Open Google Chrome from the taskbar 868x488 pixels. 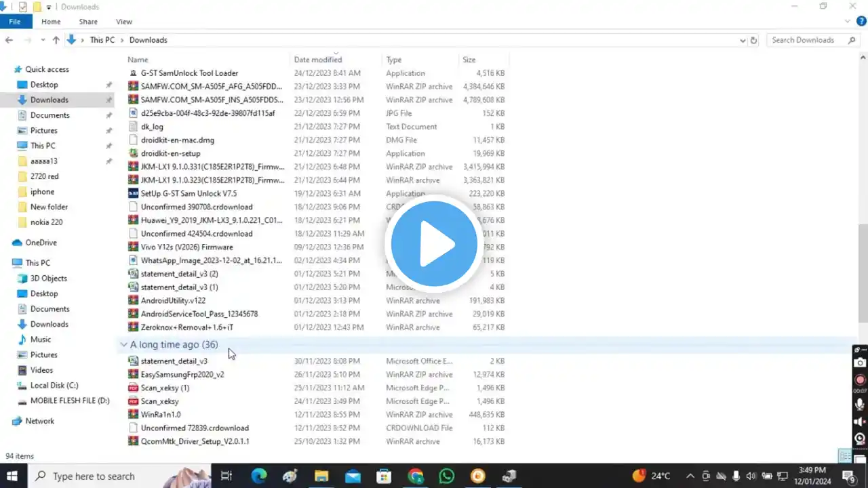(415, 476)
